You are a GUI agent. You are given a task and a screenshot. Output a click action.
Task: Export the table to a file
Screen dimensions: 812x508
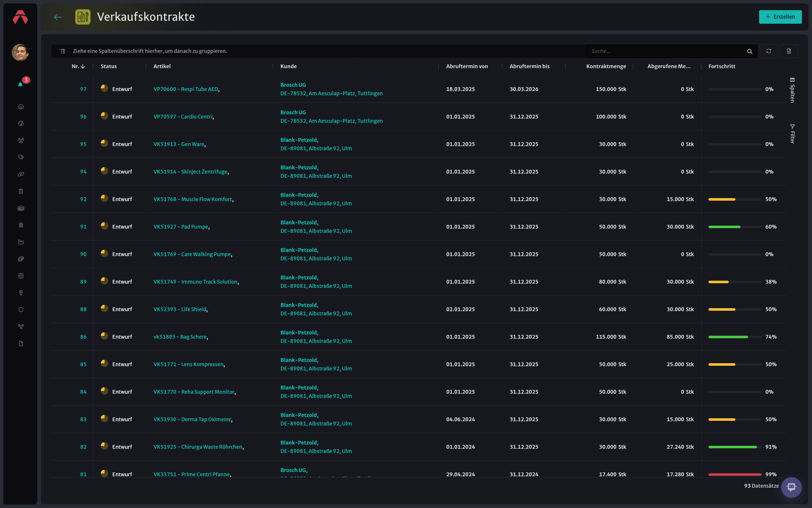coord(789,51)
